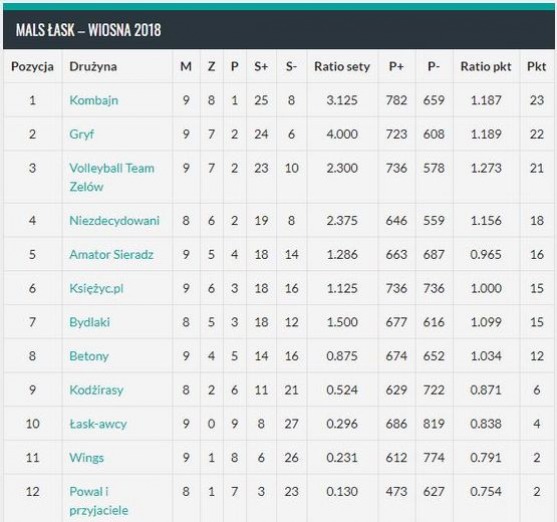This screenshot has height=522, width=557.
Task: Open the Kombajn team link
Action: pos(94,101)
